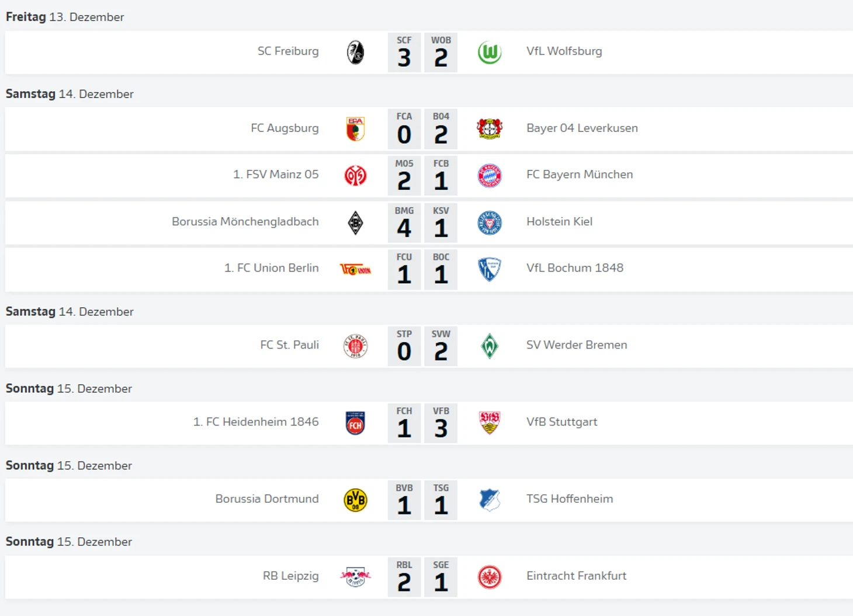The width and height of the screenshot is (853, 616).
Task: Click the 1. FC Union Berlin logo
Action: tap(355, 269)
